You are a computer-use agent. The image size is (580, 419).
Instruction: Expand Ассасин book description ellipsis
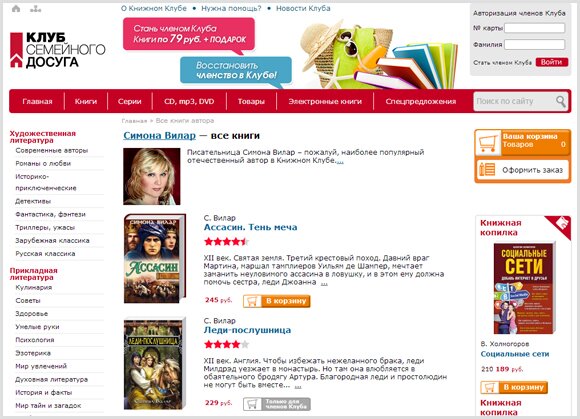(x=324, y=284)
